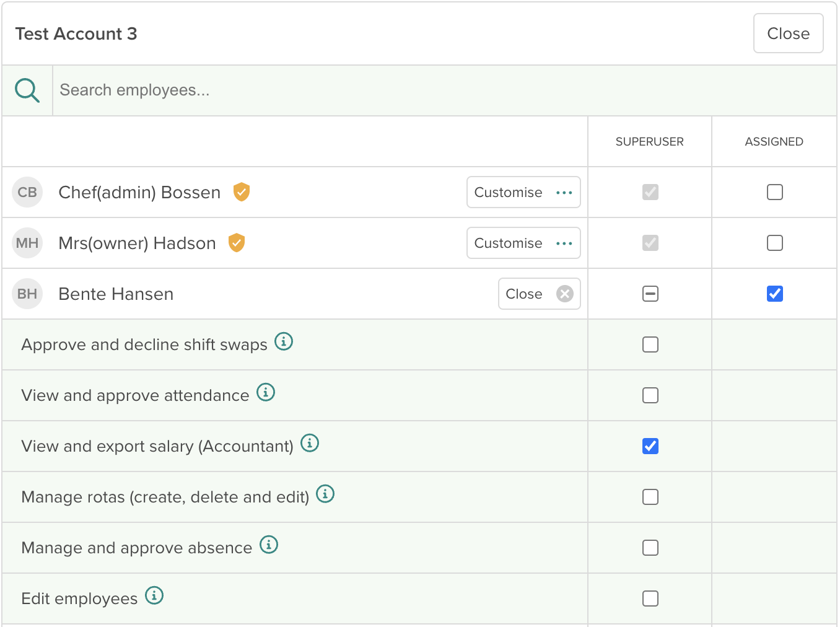840x627 pixels.
Task: Uncheck View and export salary permission
Action: click(650, 446)
